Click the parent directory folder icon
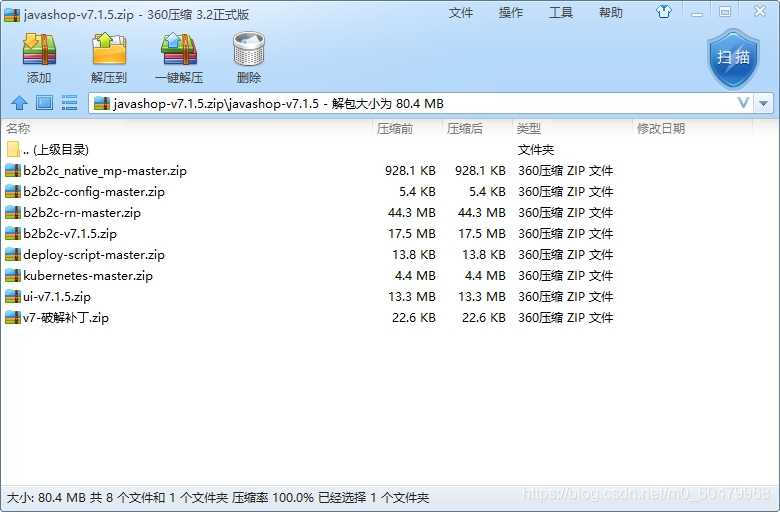Screen dimensions: 780x512 [x=13, y=149]
